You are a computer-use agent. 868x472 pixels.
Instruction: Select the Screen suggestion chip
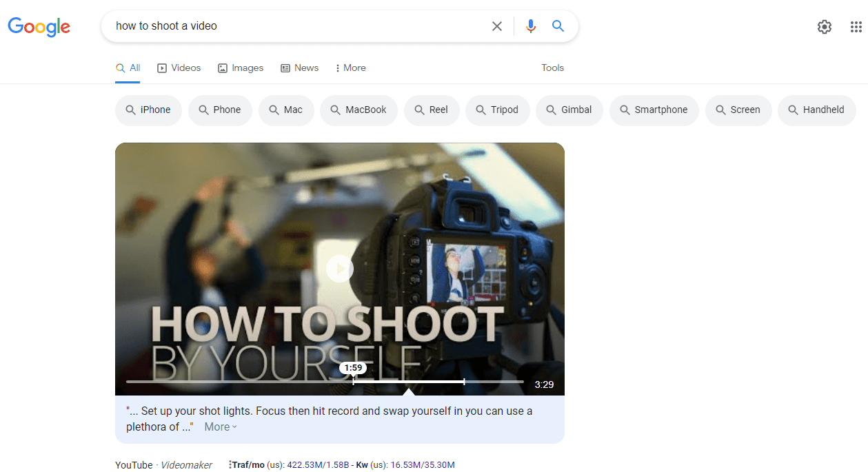click(738, 110)
